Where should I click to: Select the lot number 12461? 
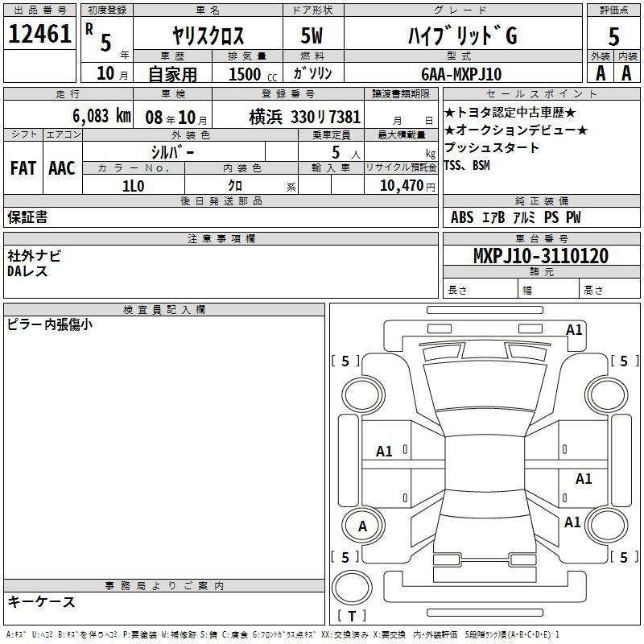click(x=39, y=35)
